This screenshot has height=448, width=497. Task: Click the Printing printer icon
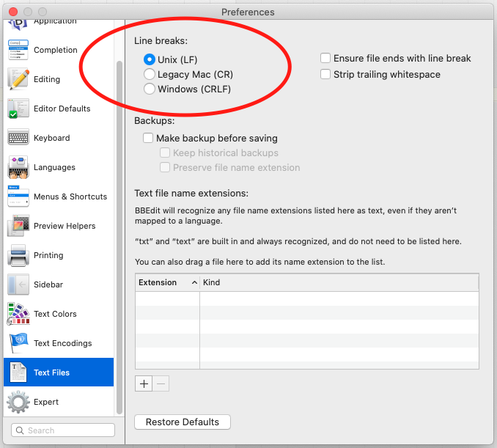(x=18, y=255)
